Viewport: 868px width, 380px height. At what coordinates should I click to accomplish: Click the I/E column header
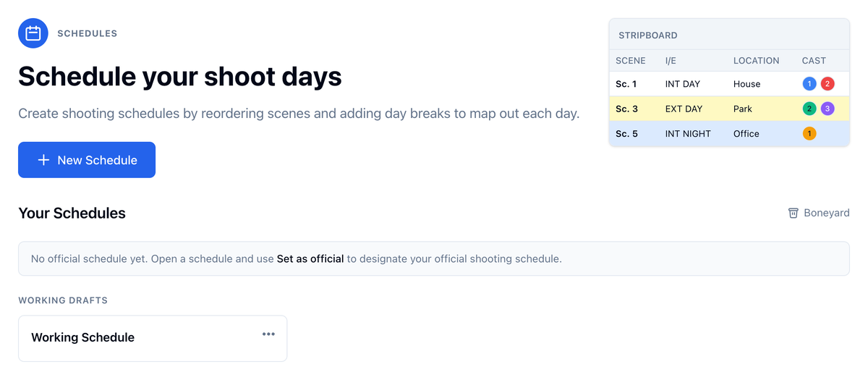click(671, 61)
